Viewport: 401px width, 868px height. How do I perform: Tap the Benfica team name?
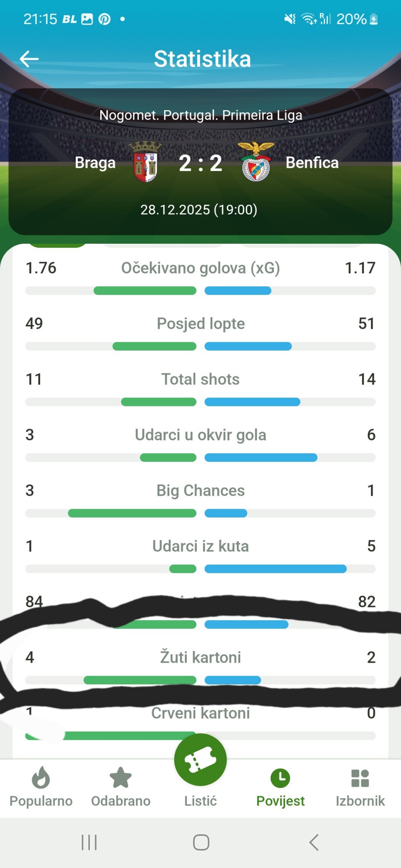tap(312, 163)
